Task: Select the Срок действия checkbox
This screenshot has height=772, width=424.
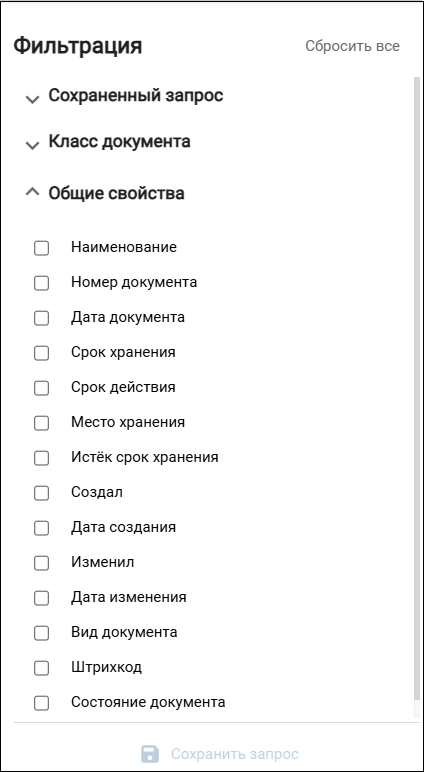Action: point(41,388)
